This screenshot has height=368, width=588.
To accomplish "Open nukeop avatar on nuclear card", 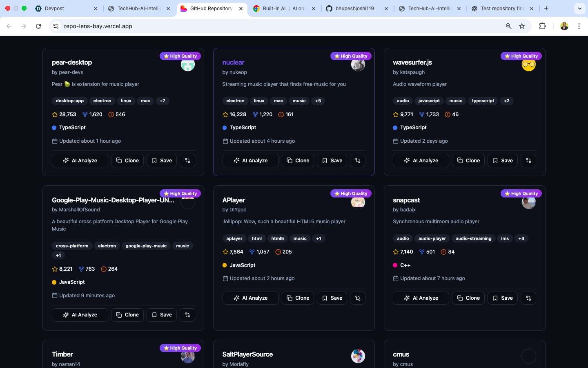I will pos(358,65).
